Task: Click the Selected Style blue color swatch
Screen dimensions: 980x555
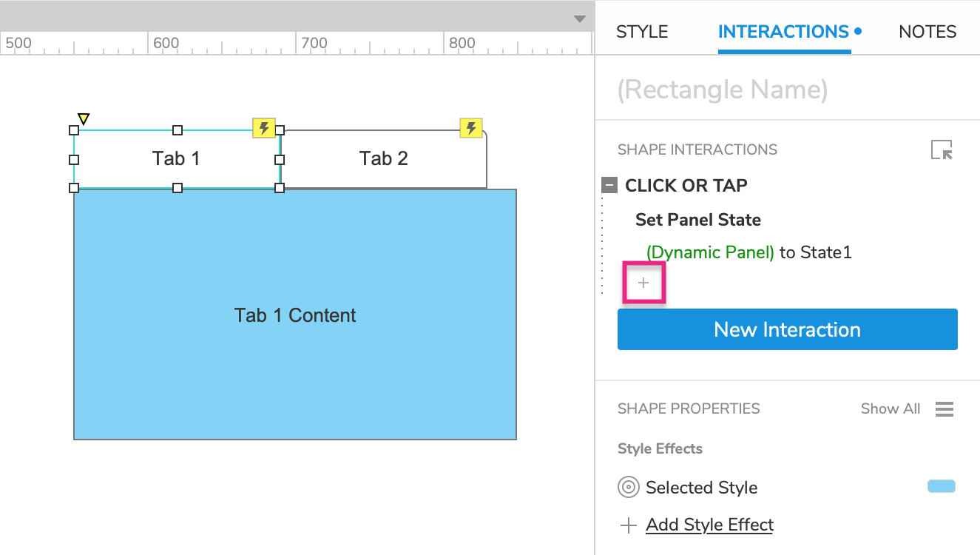Action: point(941,486)
